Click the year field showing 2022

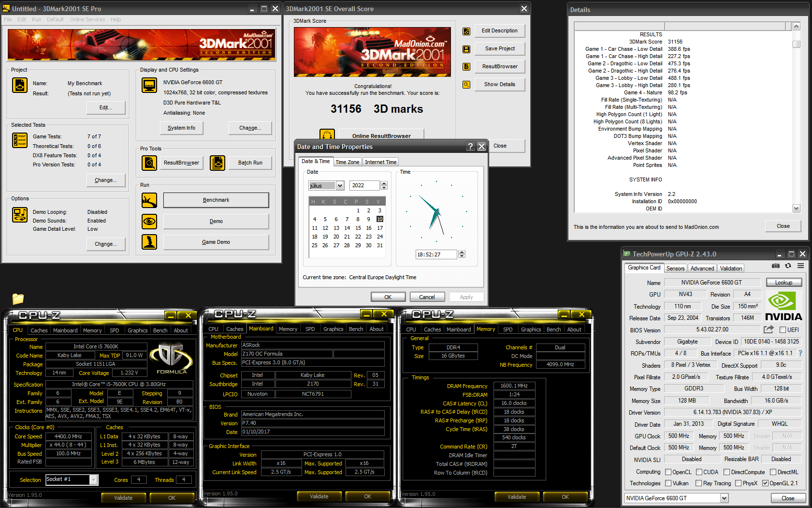coord(365,186)
